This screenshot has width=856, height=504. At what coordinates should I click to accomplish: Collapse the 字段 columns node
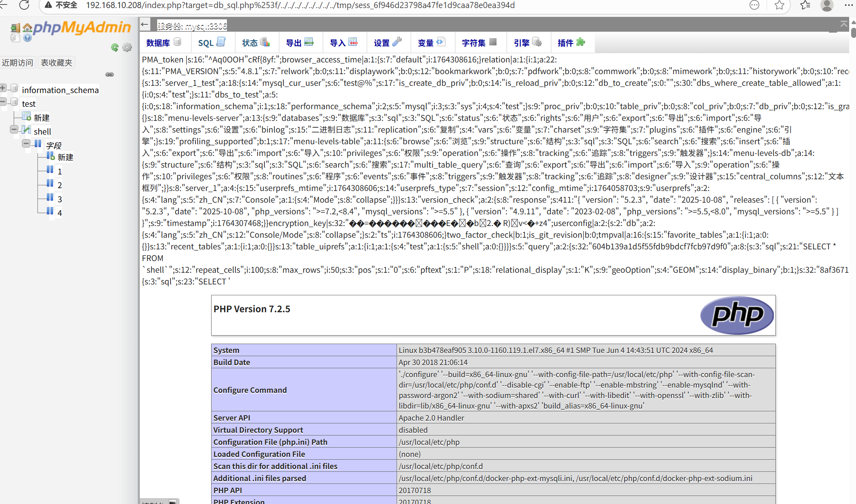(26, 143)
